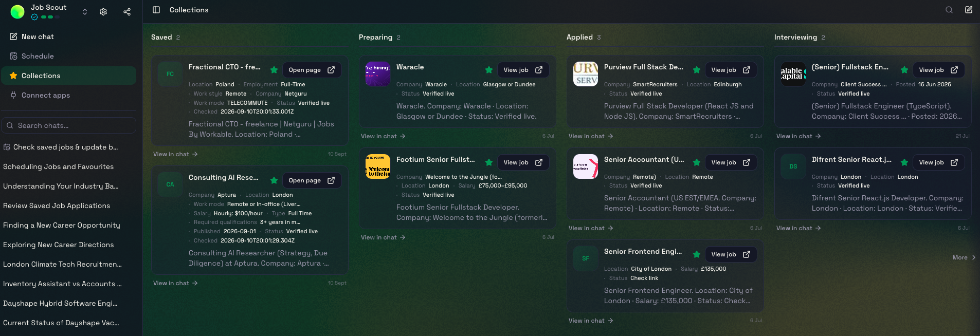Open the settings gear icon
This screenshot has height=336, width=980.
pos(103,12)
